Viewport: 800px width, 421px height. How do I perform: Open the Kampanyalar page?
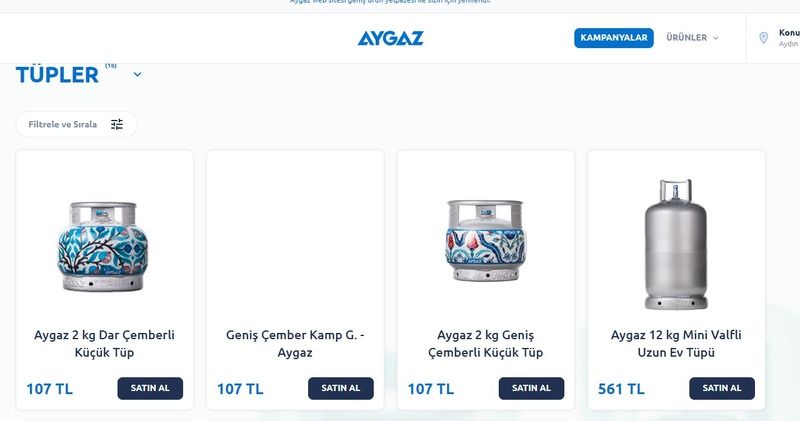[614, 38]
